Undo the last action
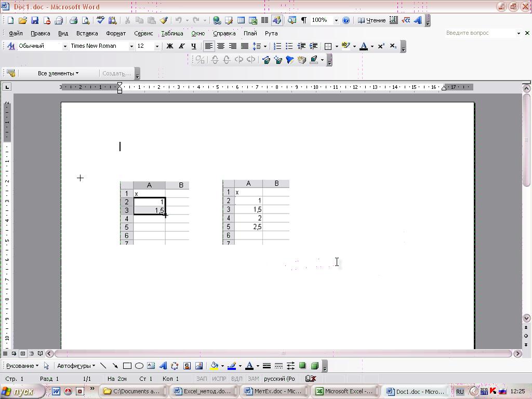Viewport: 532px width, 399px height. click(179, 20)
